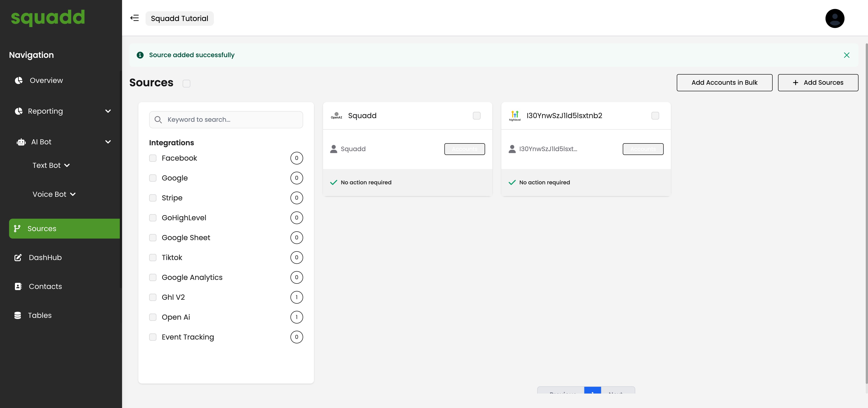
Task: Toggle the select-all checkbox beside Sources heading
Action: click(186, 84)
